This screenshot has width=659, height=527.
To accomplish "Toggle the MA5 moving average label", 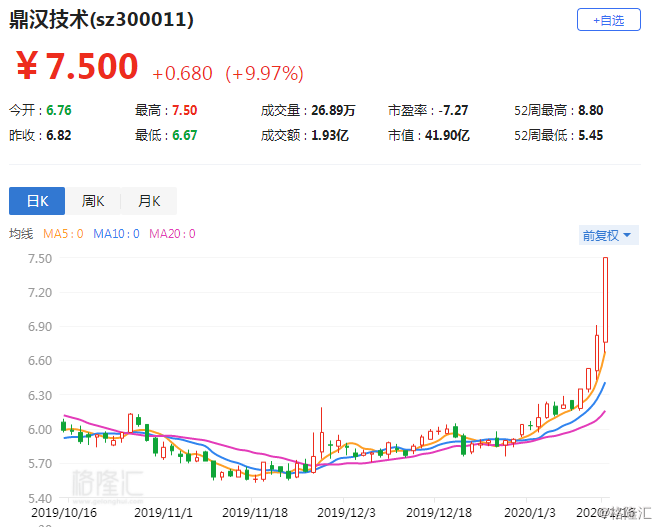I will 63,234.
